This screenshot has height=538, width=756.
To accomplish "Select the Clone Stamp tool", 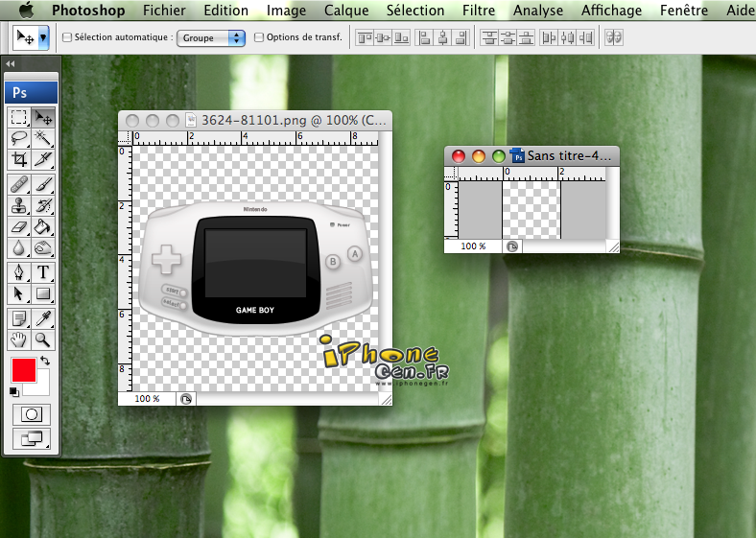I will point(19,205).
